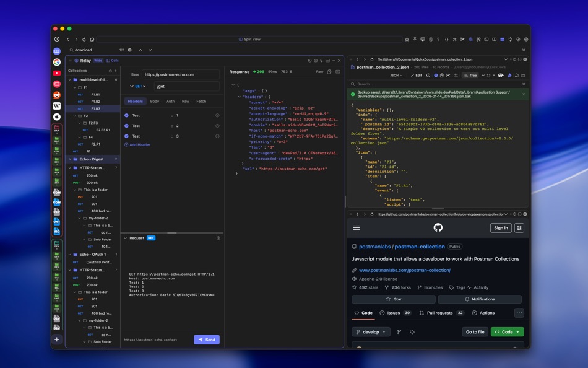Click the Sign in button on GitHub
Viewport: 588px width, 368px height.
click(500, 228)
